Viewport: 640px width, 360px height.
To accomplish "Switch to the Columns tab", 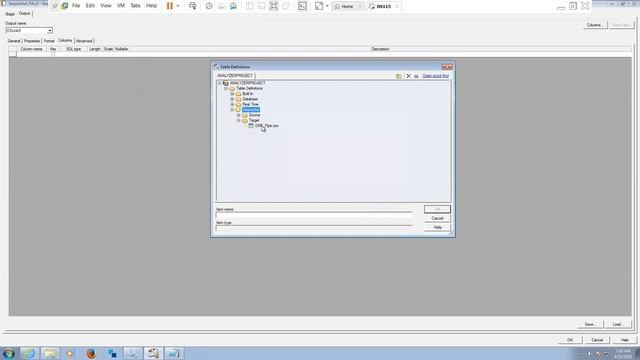I will point(65,40).
